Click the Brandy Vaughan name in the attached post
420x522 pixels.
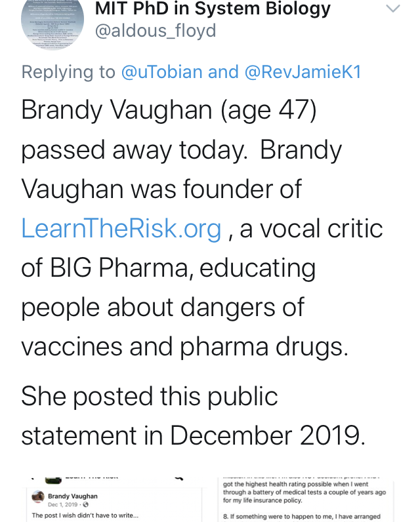click(x=73, y=496)
